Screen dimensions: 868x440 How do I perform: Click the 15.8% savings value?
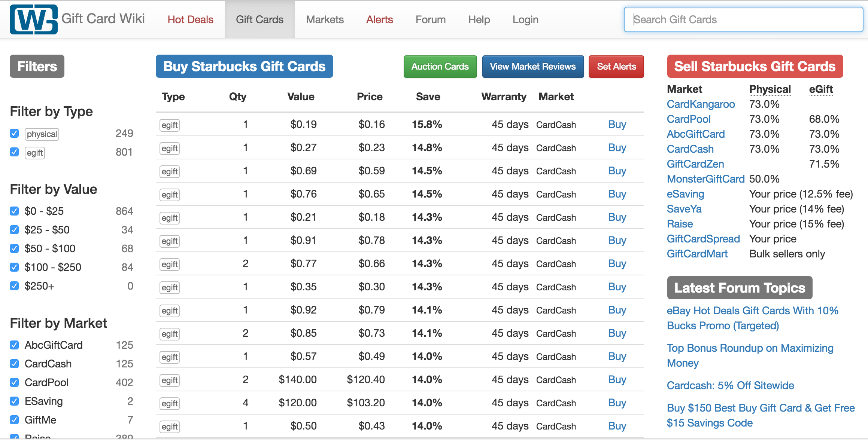point(427,124)
